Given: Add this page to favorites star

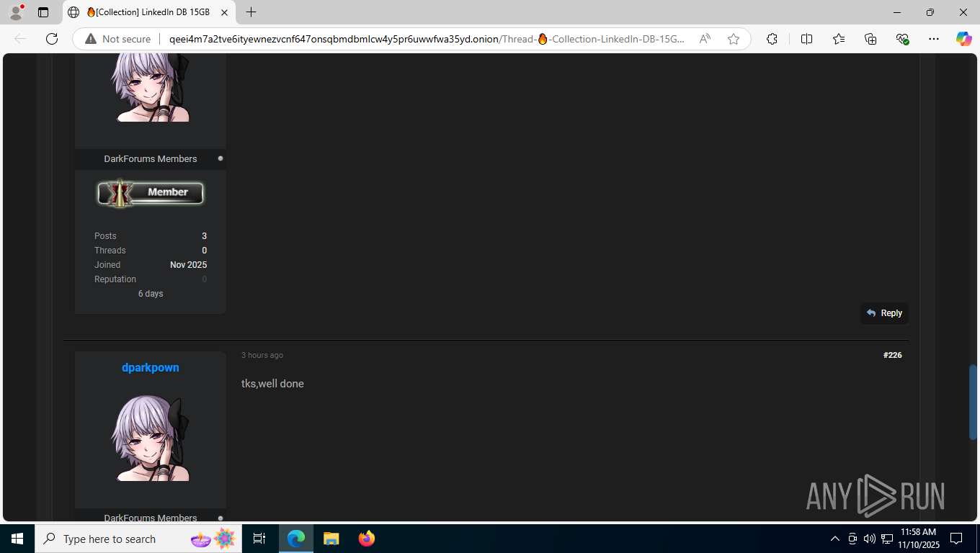Looking at the screenshot, I should (x=734, y=39).
